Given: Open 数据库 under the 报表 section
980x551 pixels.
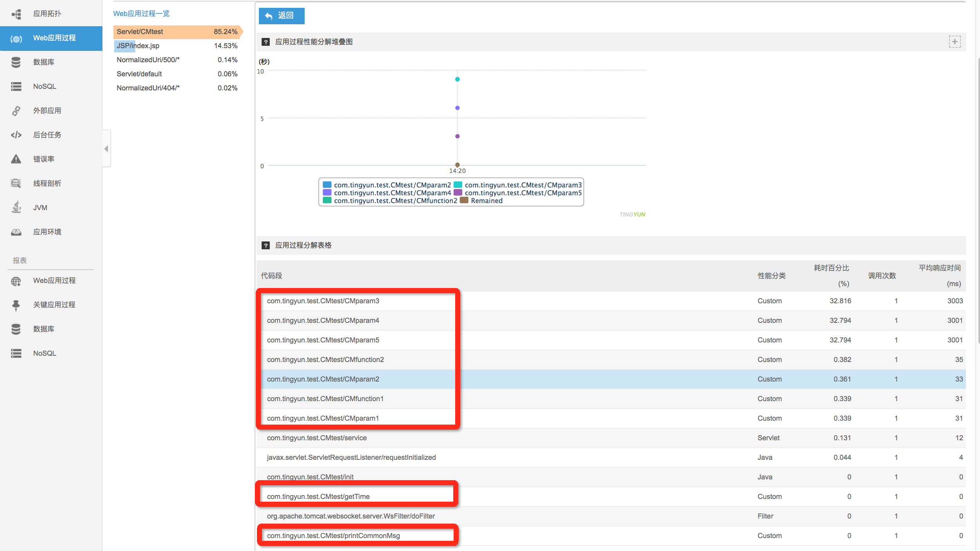Looking at the screenshot, I should click(x=43, y=329).
